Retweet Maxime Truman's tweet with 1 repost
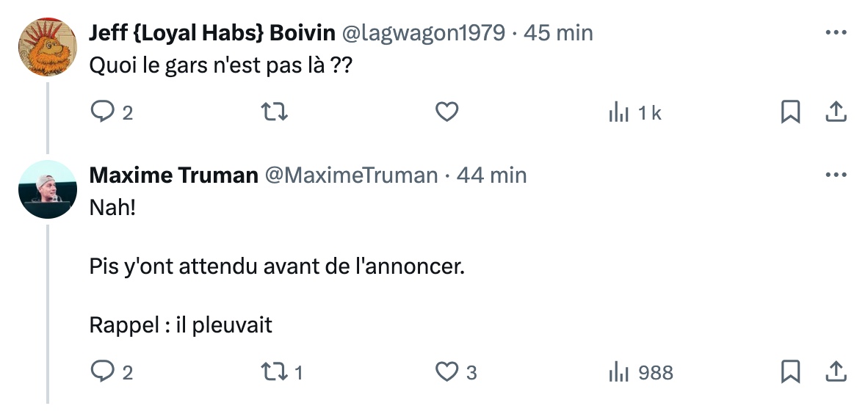Viewport: 868px width, 414px height. pos(282,372)
